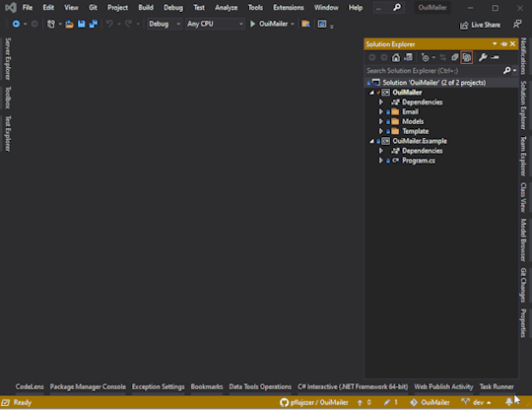The width and height of the screenshot is (532, 410).
Task: Switch to Package Manager Console tab
Action: point(88,386)
